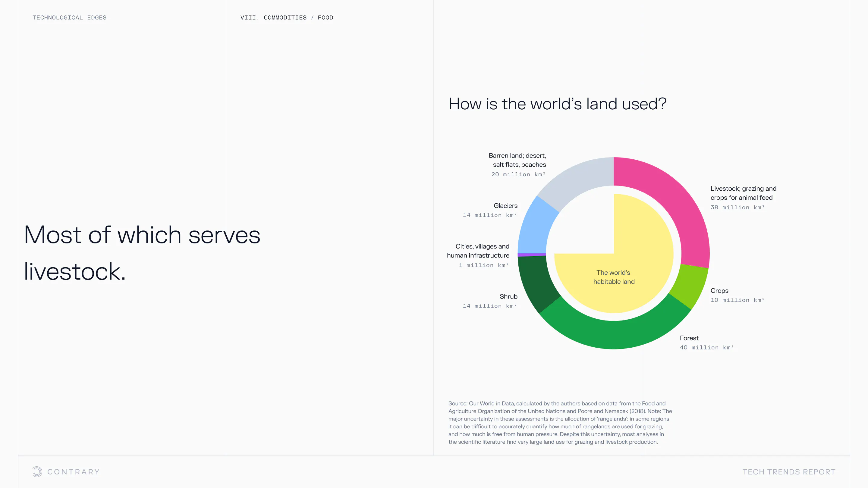Click 'The world's habitable land' center label

614,277
